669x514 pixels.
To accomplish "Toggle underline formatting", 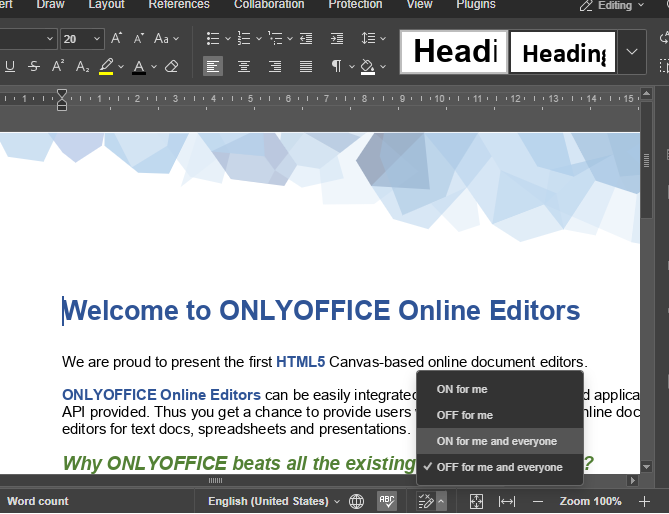I will point(9,67).
